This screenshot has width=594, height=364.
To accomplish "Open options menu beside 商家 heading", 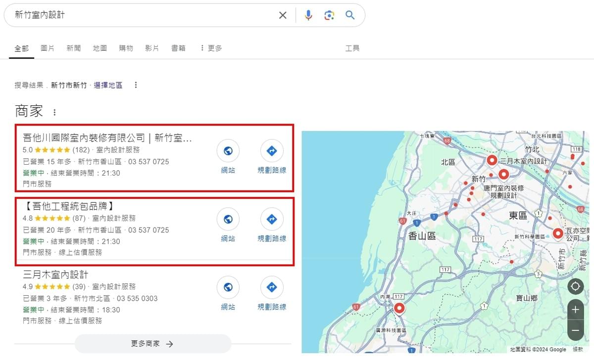I will point(54,112).
